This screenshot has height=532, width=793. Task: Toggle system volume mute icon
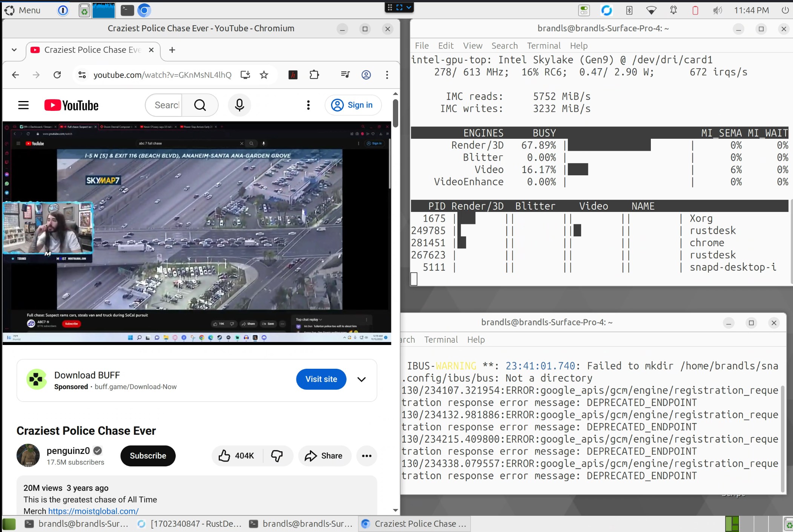[x=717, y=10]
